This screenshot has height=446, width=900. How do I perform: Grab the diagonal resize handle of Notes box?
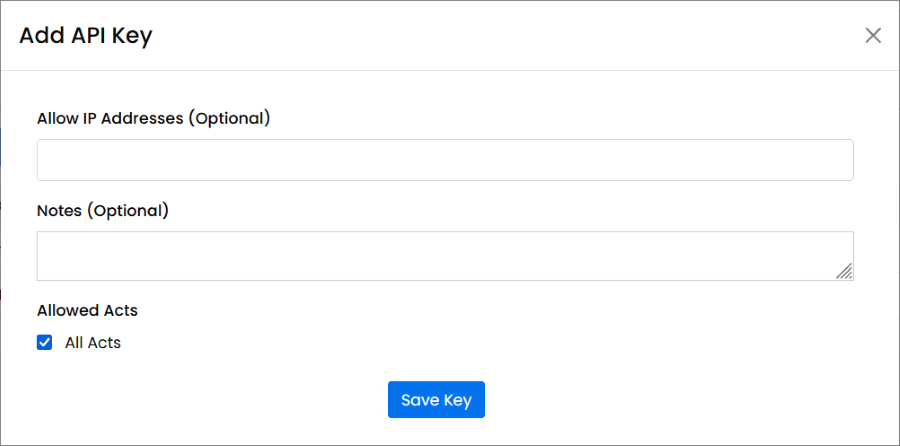click(x=845, y=272)
